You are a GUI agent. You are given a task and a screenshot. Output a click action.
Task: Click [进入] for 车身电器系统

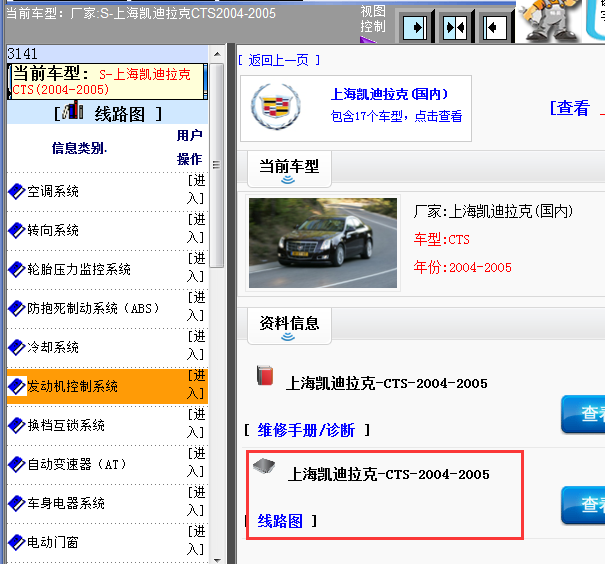[196, 501]
